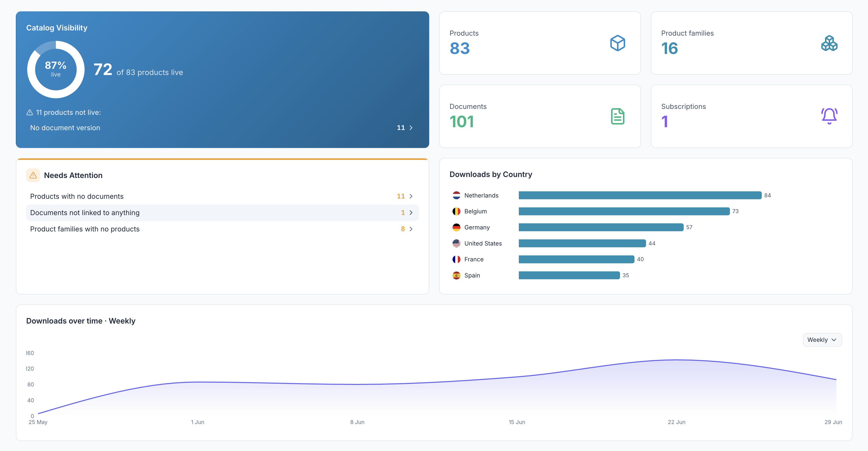The height and width of the screenshot is (451, 868).
Task: Click the value 40 next to France
Action: pyautogui.click(x=640, y=259)
